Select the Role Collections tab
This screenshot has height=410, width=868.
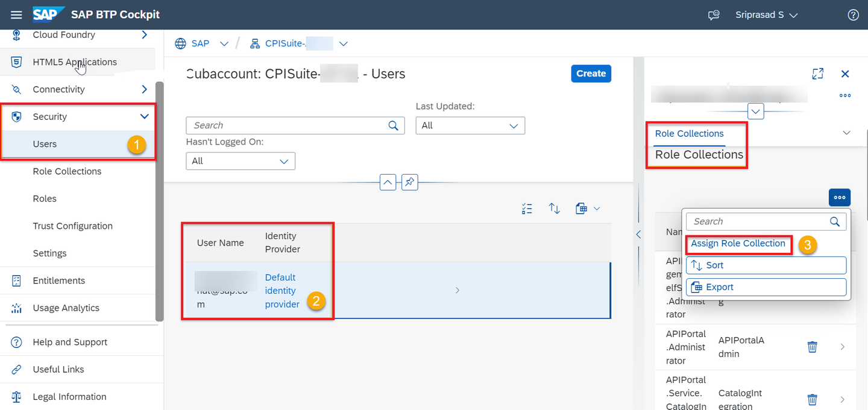[x=689, y=134]
